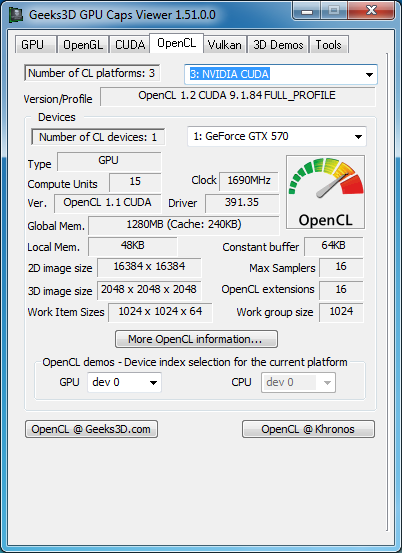Go to the Vulkan tab
Viewport: 402px width, 553px height.
[225, 45]
